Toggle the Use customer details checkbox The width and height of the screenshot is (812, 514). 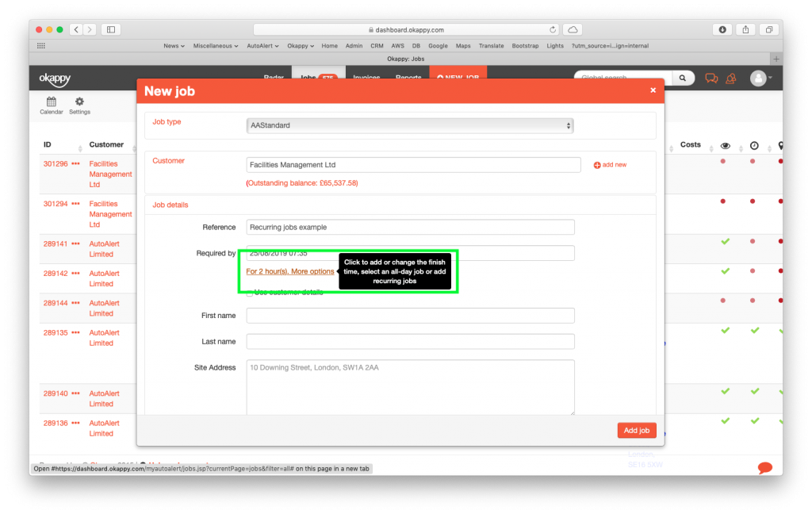[x=250, y=293]
